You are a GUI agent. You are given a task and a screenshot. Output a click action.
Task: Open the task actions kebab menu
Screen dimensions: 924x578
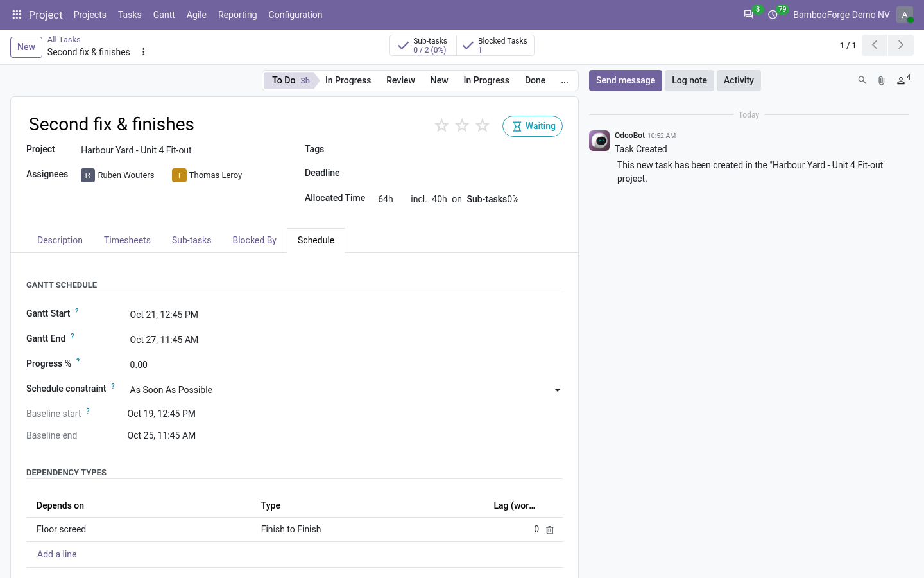click(x=144, y=52)
